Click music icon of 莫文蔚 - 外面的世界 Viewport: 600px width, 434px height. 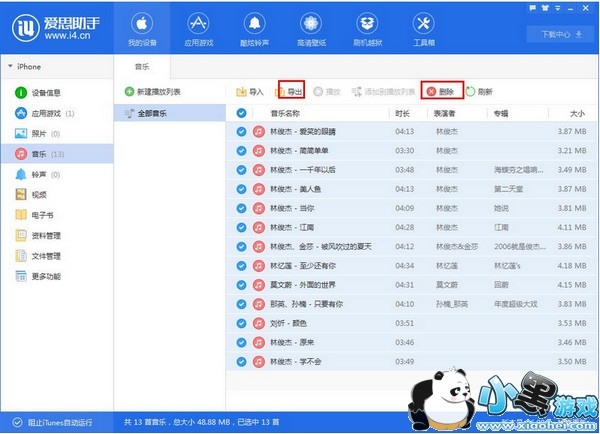click(259, 285)
